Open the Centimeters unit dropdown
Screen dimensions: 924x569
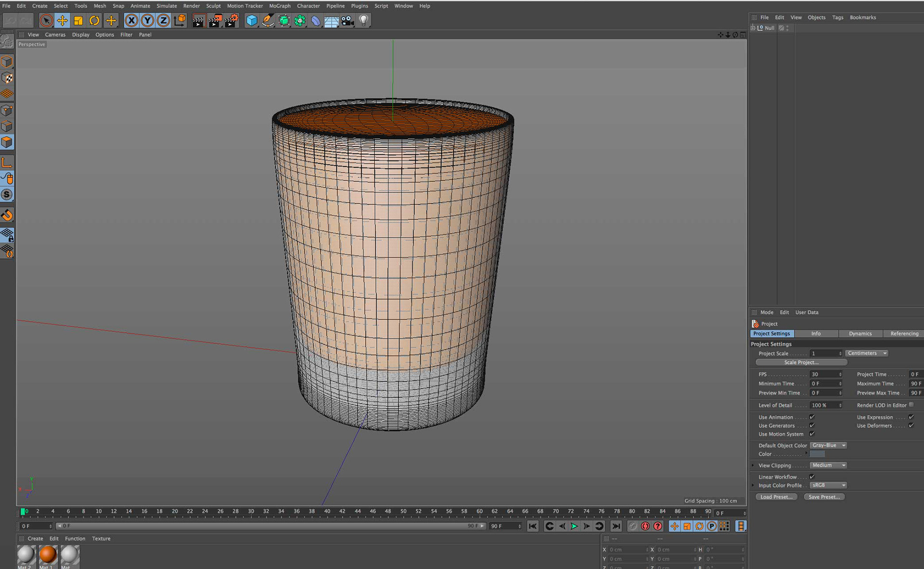(866, 353)
